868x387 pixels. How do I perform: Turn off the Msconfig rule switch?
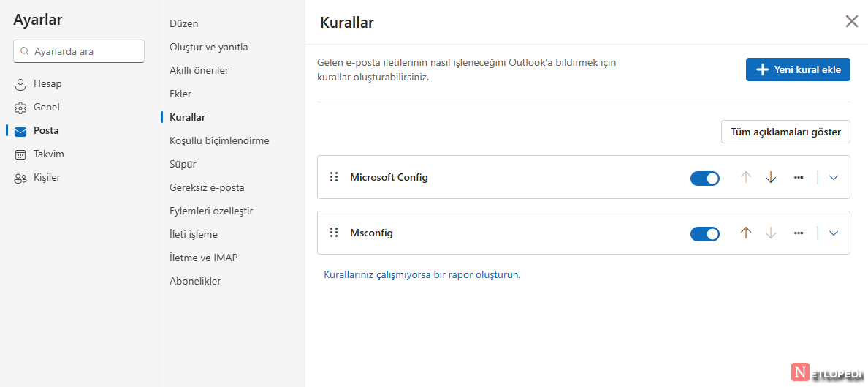(704, 233)
